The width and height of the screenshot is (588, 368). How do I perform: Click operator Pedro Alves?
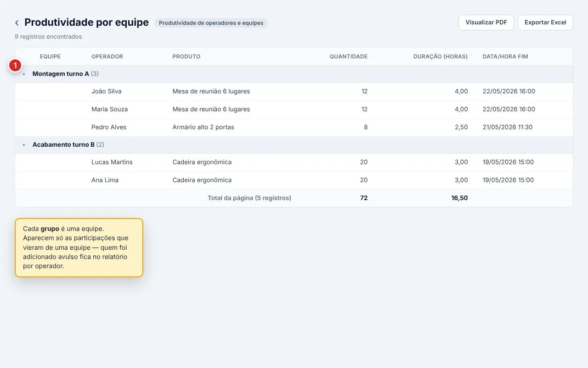(109, 127)
